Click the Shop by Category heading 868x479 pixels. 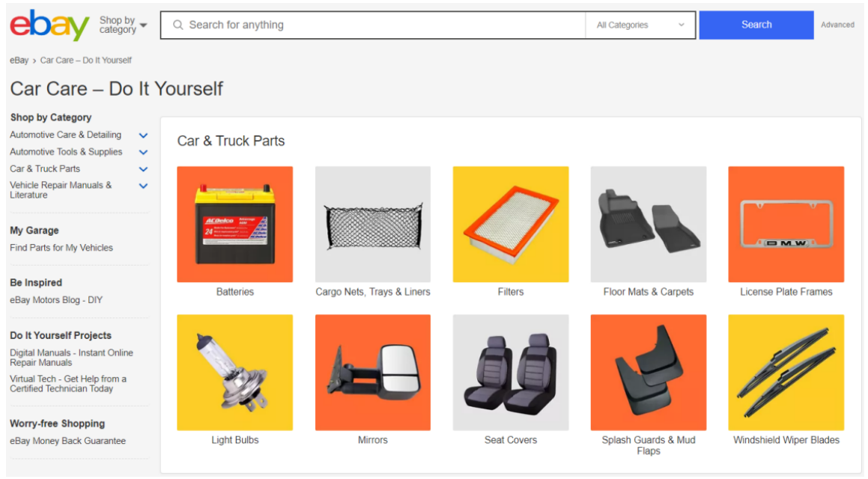(x=51, y=118)
